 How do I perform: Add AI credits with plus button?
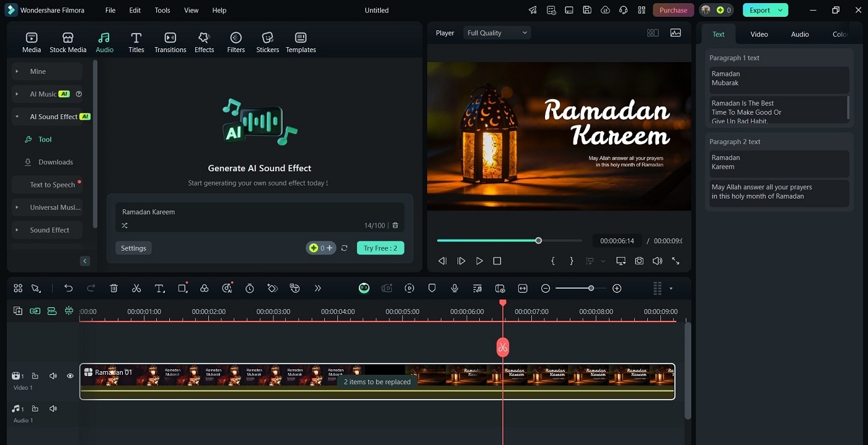coord(329,248)
